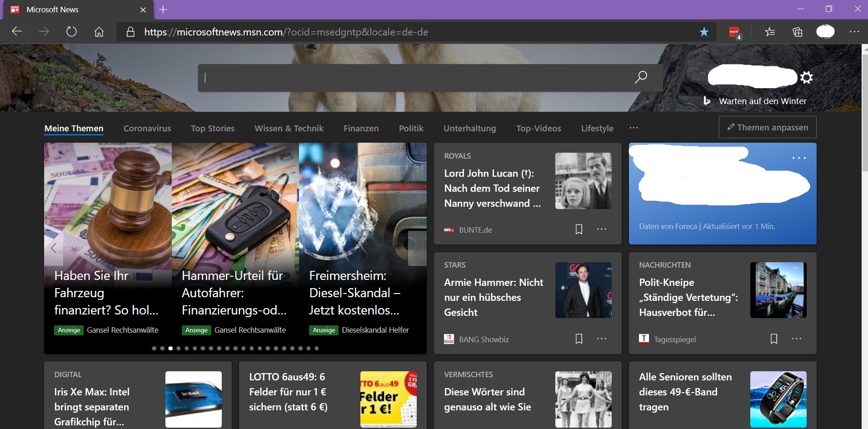Select the last carousel pagination dot
This screenshot has width=868, height=429.
click(317, 348)
